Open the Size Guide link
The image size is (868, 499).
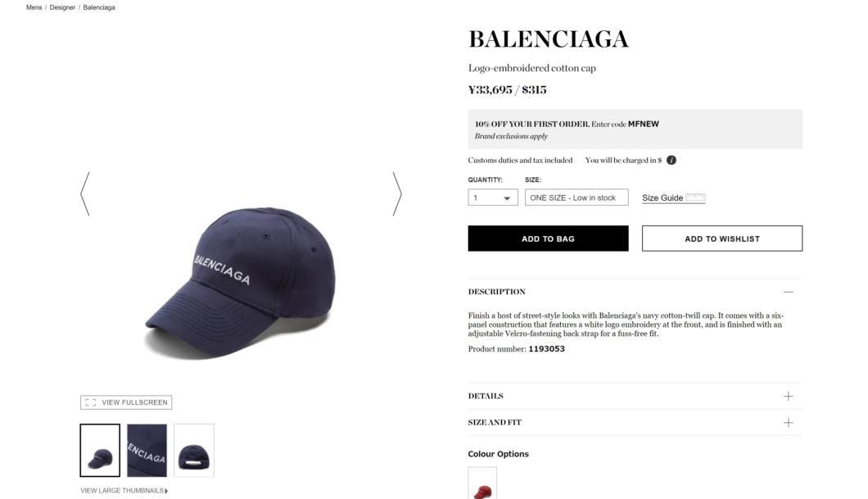pyautogui.click(x=662, y=197)
